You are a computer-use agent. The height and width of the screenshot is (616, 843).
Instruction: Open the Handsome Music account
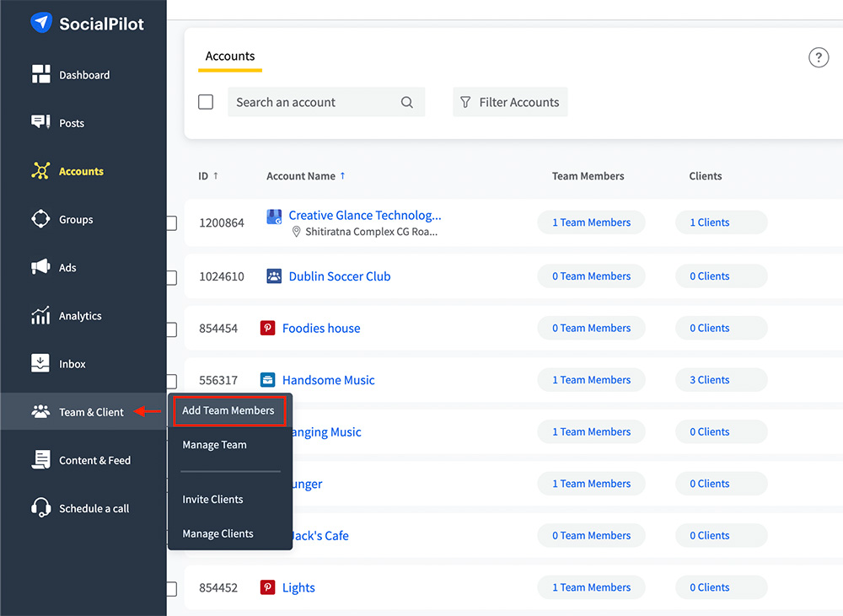pos(329,380)
